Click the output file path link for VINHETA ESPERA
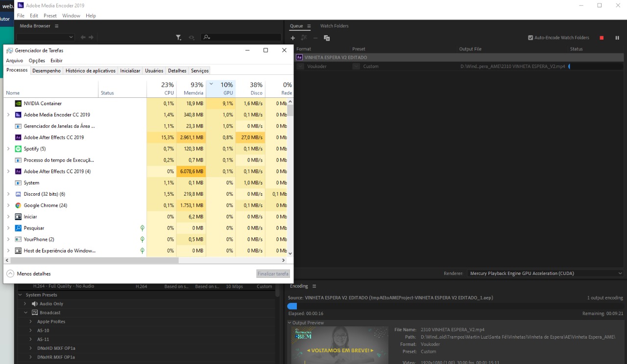 512,67
